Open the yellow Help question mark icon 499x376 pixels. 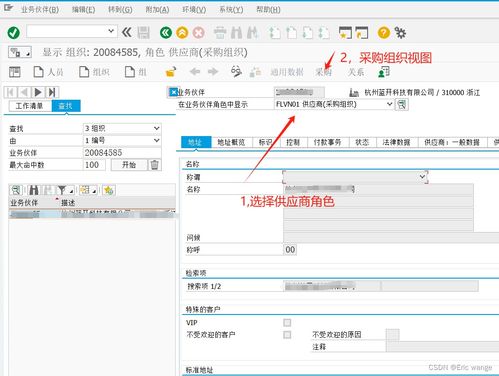coord(384,33)
